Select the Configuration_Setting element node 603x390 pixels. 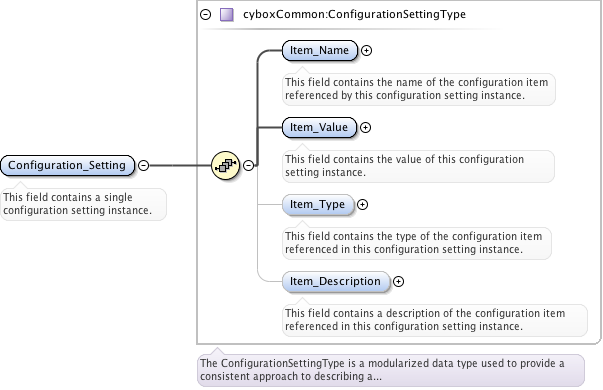tap(68, 165)
